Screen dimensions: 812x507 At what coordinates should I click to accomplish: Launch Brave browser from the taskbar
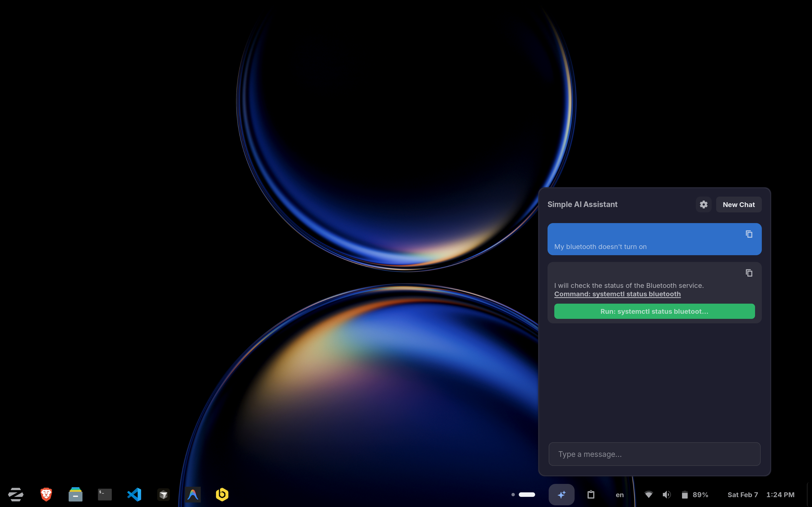[x=46, y=494]
